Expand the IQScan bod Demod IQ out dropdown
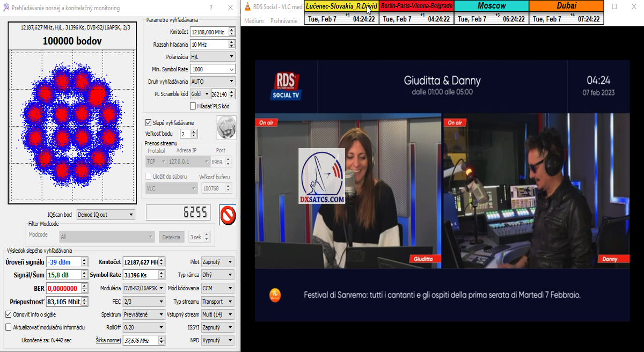 click(x=106, y=215)
